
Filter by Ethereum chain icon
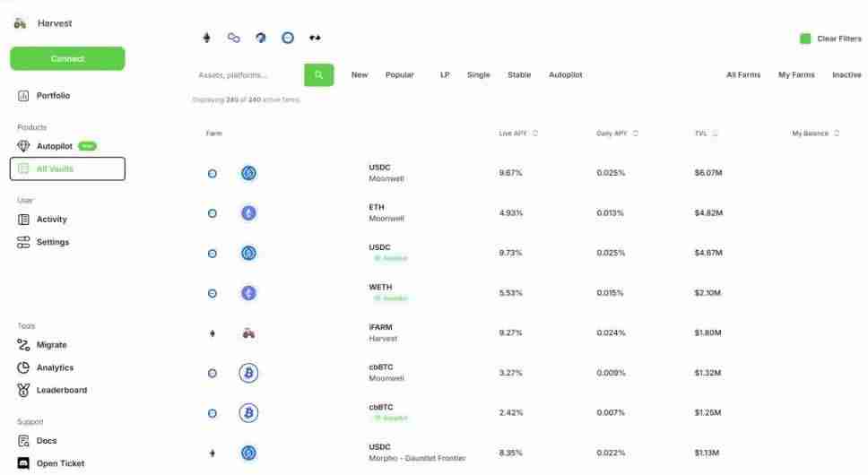click(x=207, y=38)
